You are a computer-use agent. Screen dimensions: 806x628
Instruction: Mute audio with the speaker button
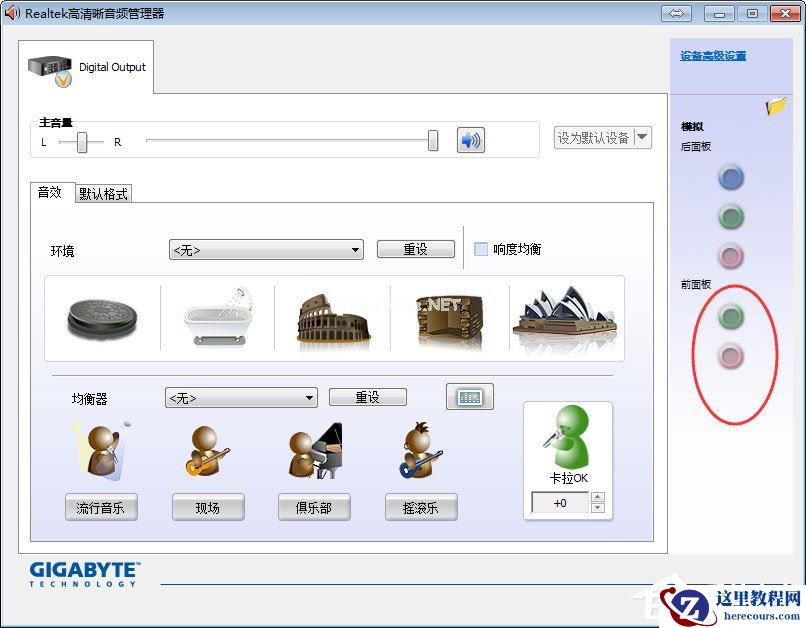tap(470, 140)
